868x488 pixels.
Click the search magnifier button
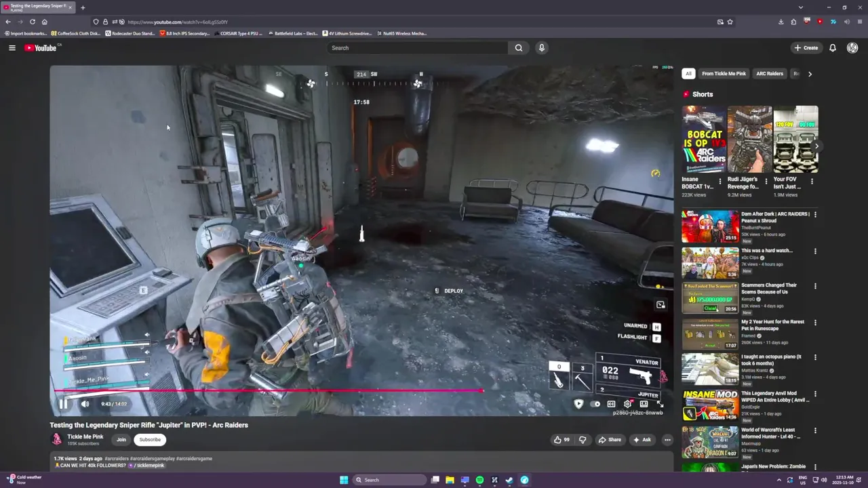[519, 47]
